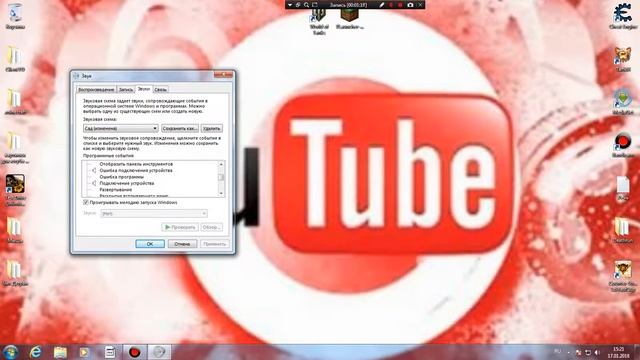Image resolution: width=640 pixels, height=360 pixels.
Task: Select 'Ошибка подключения устройства' event
Action: point(136,171)
